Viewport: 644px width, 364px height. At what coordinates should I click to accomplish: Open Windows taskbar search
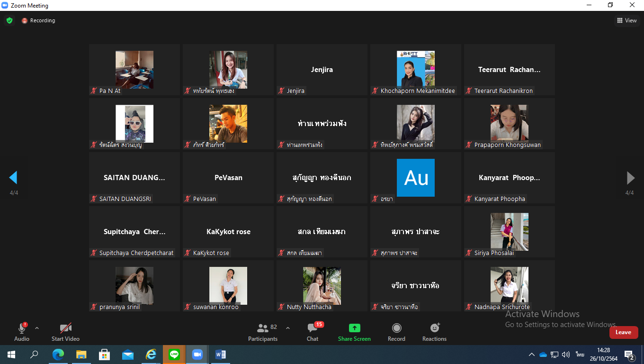[34, 355]
